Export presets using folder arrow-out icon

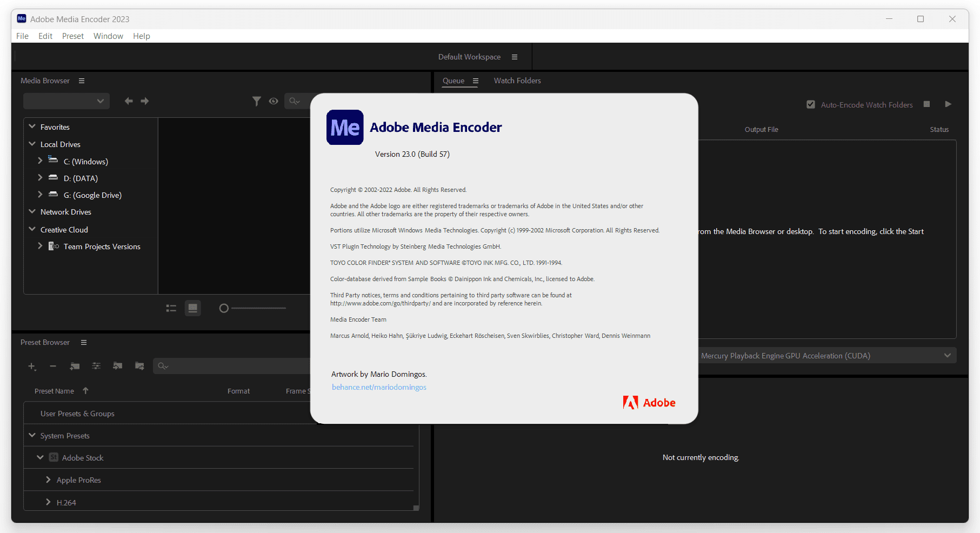(139, 366)
